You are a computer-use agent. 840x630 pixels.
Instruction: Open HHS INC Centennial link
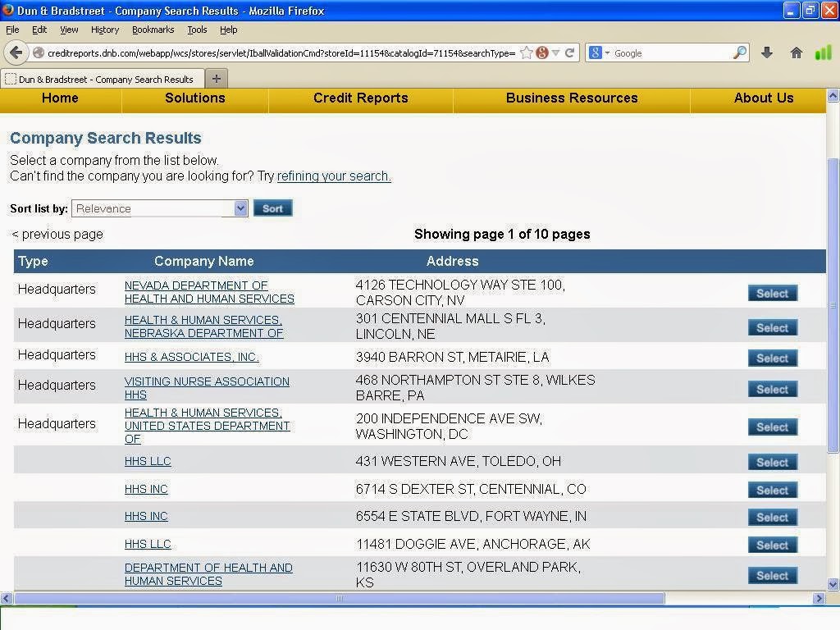point(146,489)
